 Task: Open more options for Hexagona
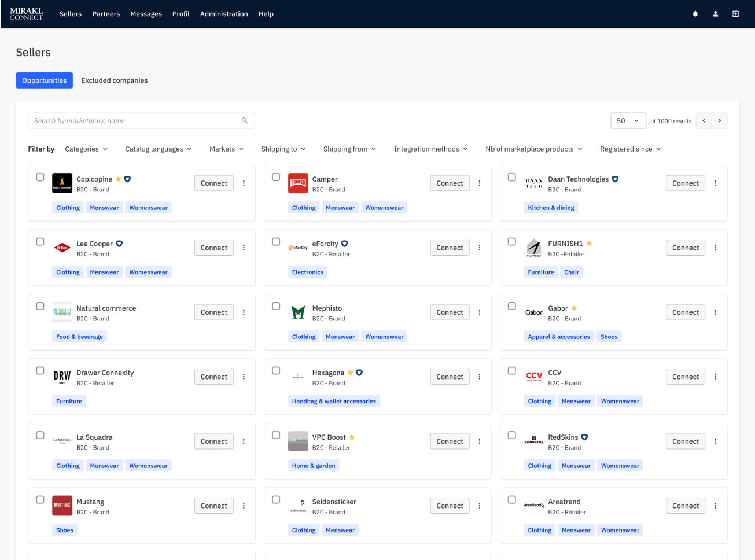[480, 377]
